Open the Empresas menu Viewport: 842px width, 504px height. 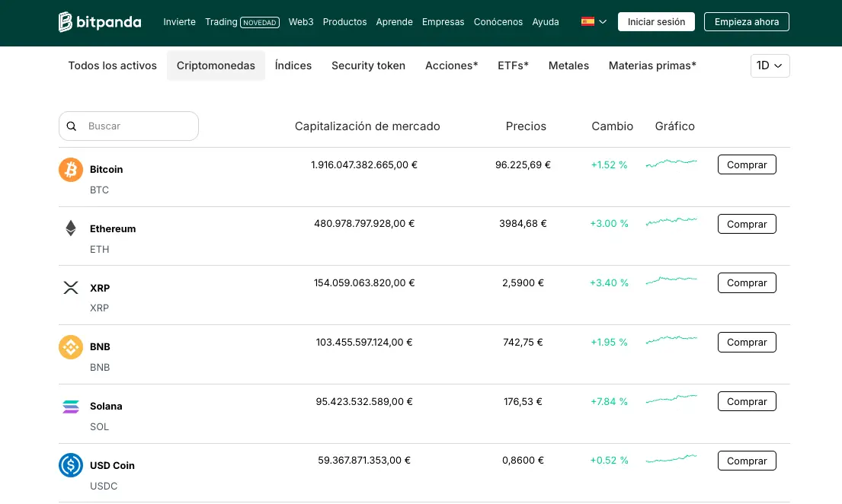tap(443, 22)
